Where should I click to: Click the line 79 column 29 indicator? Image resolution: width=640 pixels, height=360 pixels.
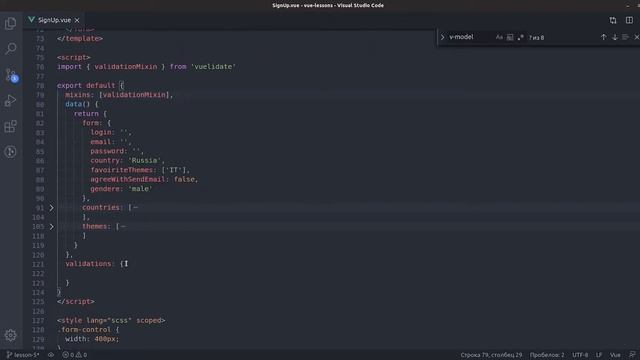coord(491,355)
